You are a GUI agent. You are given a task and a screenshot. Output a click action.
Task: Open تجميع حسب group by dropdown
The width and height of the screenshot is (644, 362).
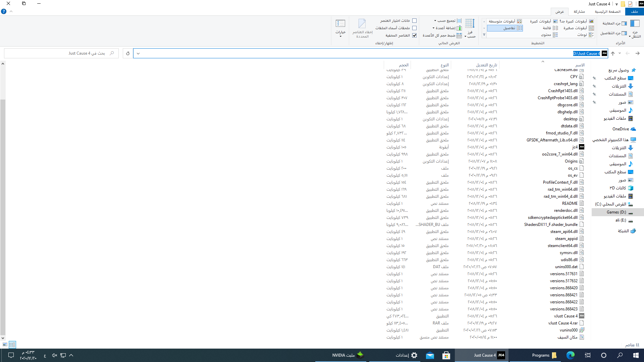[x=448, y=21]
